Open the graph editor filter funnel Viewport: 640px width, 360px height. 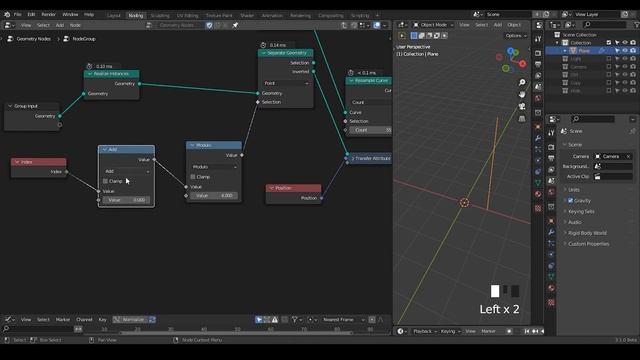tap(295, 320)
